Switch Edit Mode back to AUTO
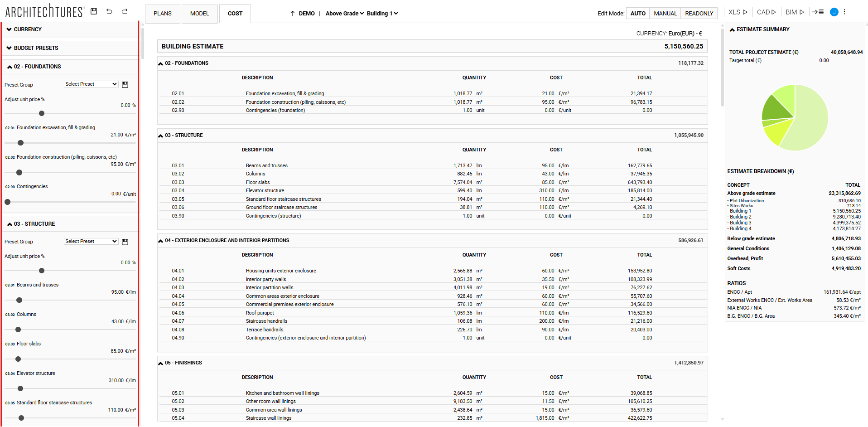This screenshot has height=427, width=868. pyautogui.click(x=637, y=13)
